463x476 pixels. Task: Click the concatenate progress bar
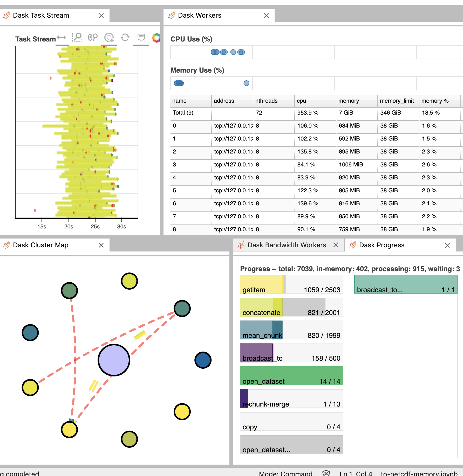tap(291, 307)
